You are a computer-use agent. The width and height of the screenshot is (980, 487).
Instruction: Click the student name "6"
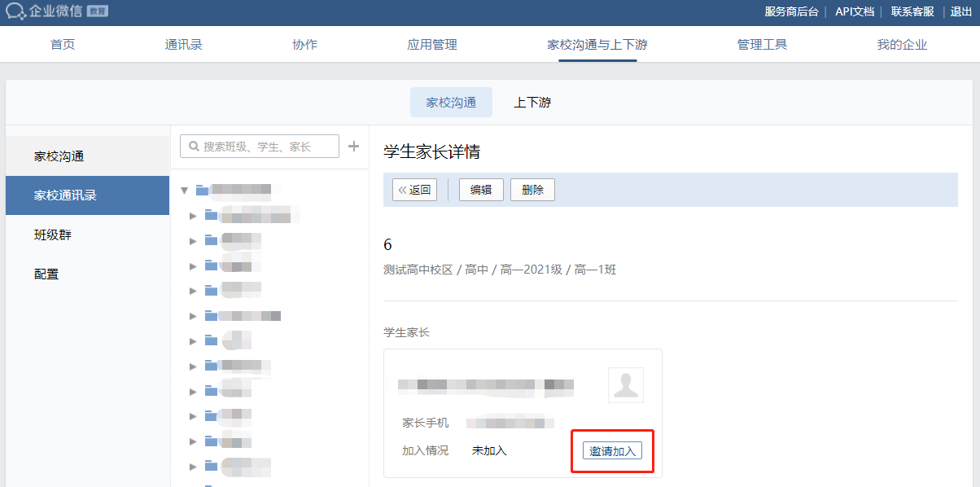click(387, 245)
